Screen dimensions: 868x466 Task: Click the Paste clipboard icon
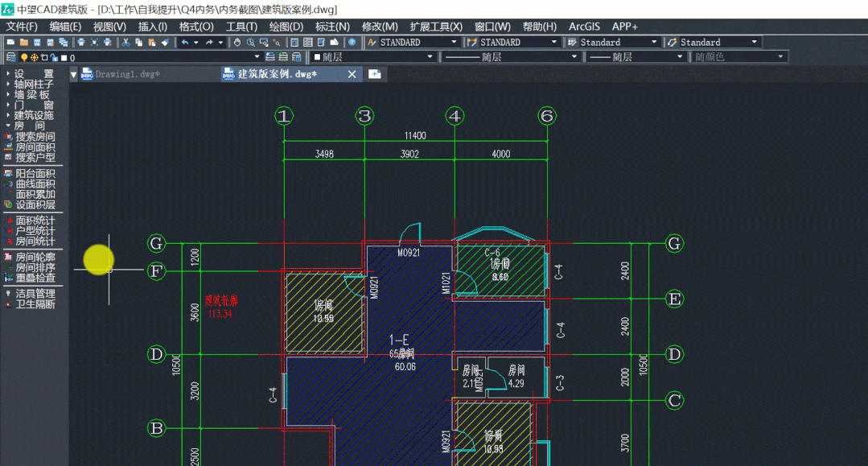point(152,42)
